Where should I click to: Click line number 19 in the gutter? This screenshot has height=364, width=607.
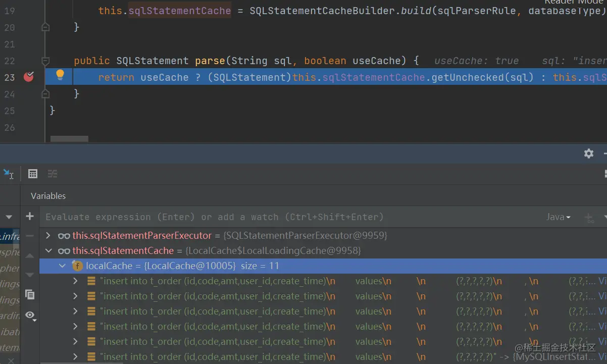click(9, 11)
